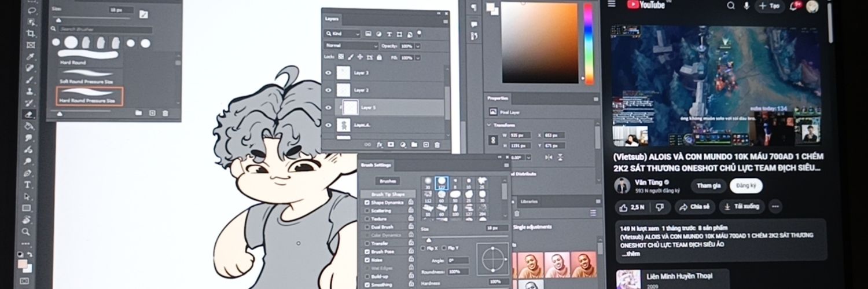
Task: Enable the Scattering checkbox
Action: (x=367, y=211)
